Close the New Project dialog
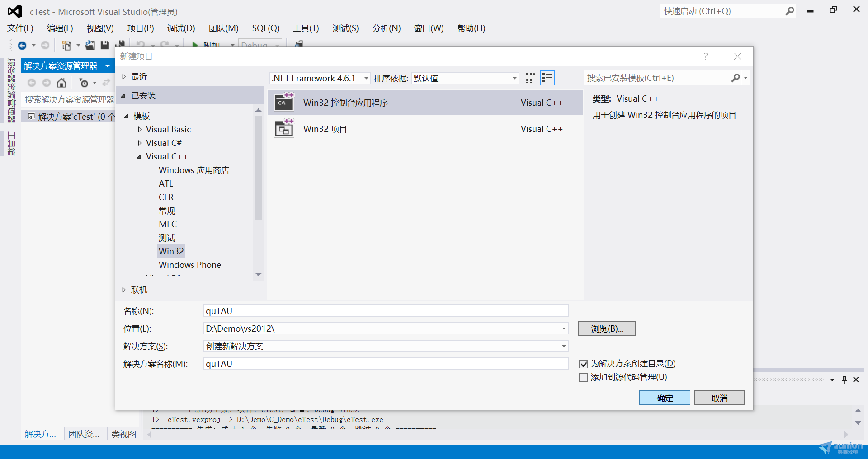 pos(737,56)
